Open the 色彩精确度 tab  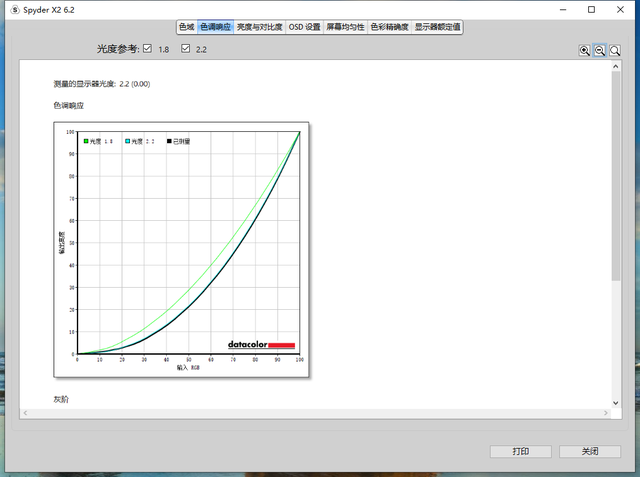point(389,27)
